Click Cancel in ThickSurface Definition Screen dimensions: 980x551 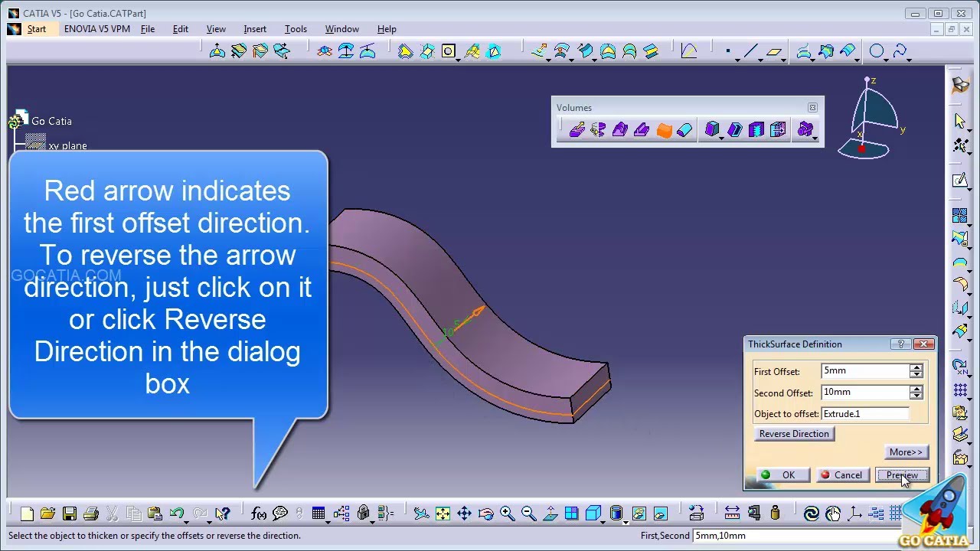(842, 475)
